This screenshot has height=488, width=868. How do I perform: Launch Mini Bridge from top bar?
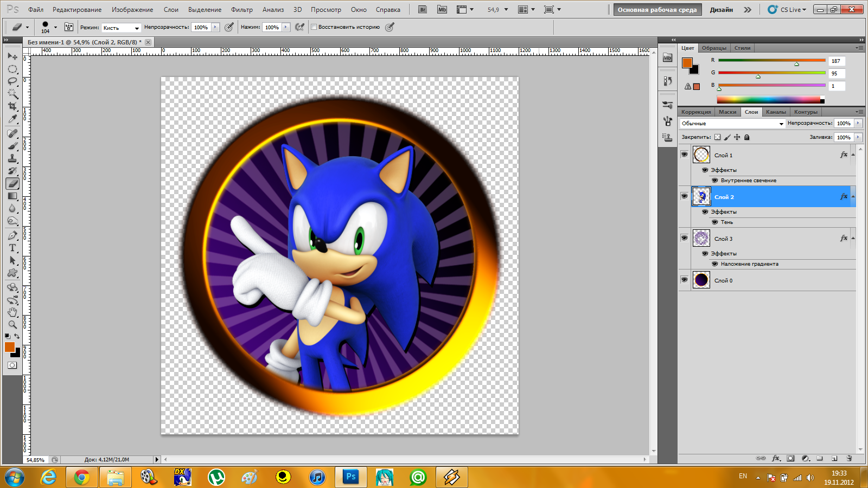click(442, 10)
